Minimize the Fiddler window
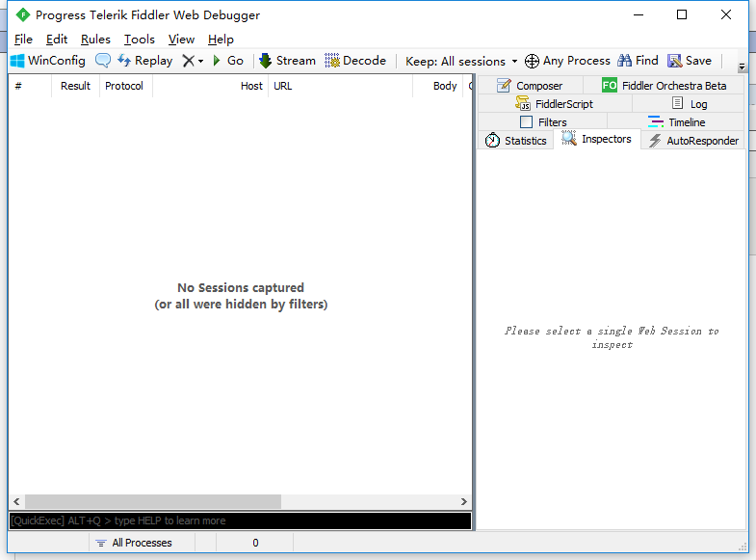Screen dimensions: 756x560 (x=639, y=15)
